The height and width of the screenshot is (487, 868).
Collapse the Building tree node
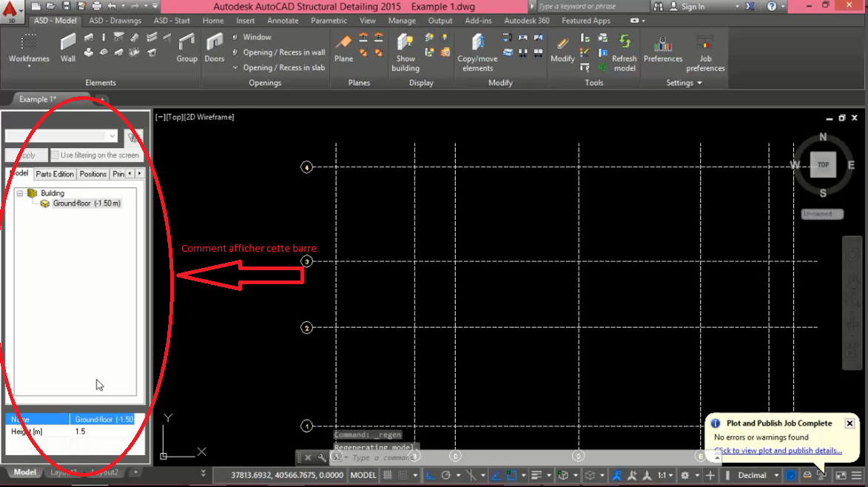coord(20,193)
